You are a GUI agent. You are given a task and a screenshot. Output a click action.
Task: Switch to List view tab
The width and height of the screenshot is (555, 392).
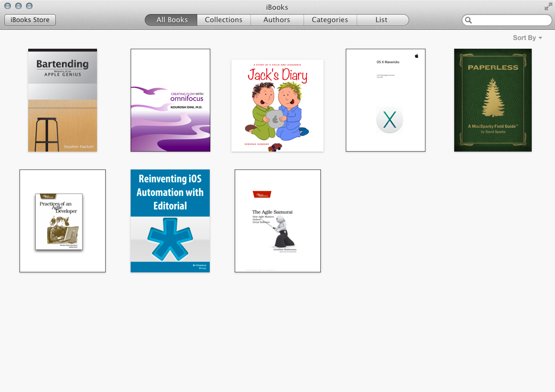pyautogui.click(x=382, y=20)
